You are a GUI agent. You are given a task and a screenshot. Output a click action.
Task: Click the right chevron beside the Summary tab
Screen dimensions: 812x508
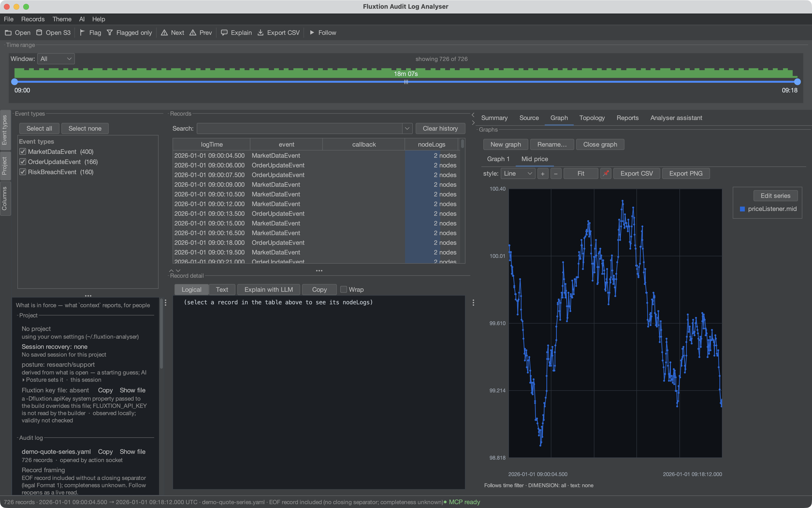pos(473,123)
